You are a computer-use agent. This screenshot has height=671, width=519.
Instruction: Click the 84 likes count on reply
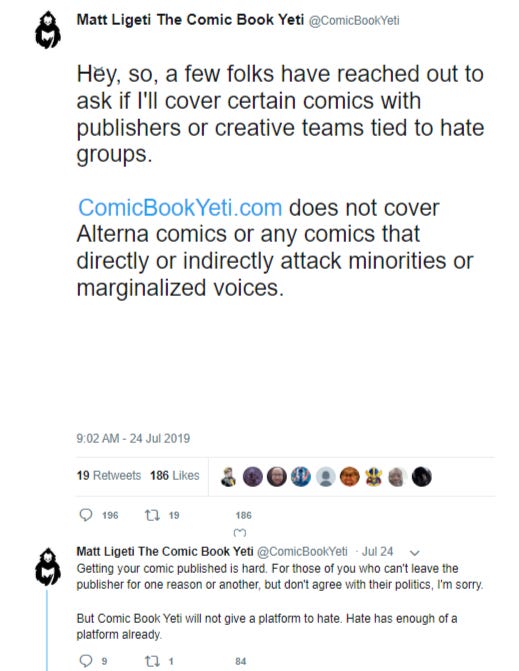point(241,661)
